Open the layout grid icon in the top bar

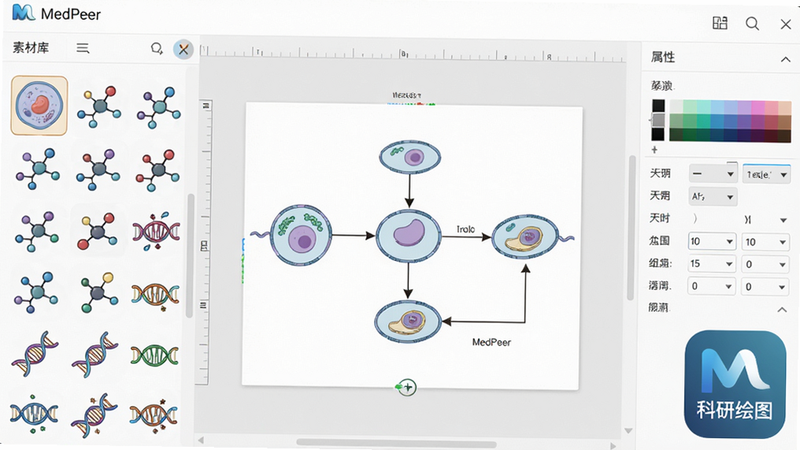pos(720,23)
